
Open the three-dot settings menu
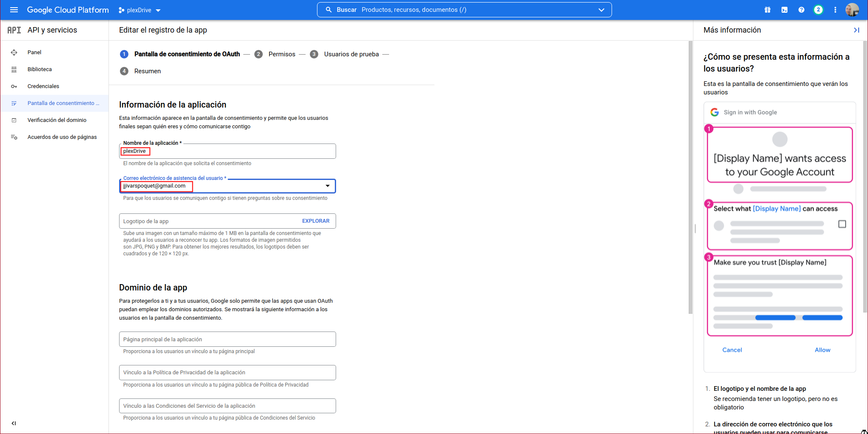(x=835, y=10)
